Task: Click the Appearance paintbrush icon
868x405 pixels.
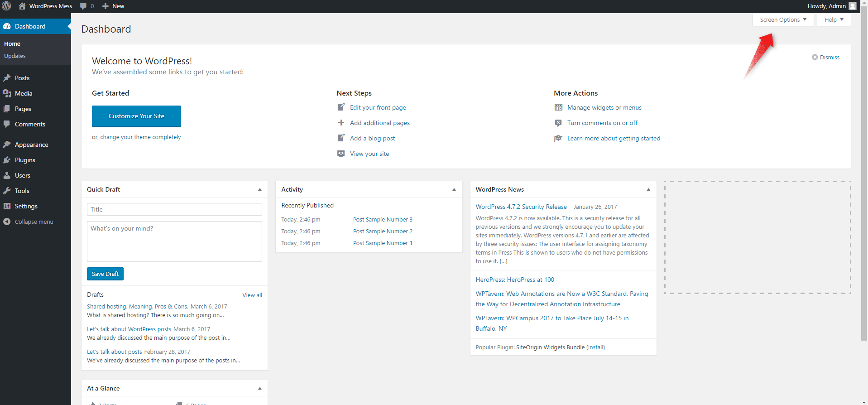Action: 7,145
